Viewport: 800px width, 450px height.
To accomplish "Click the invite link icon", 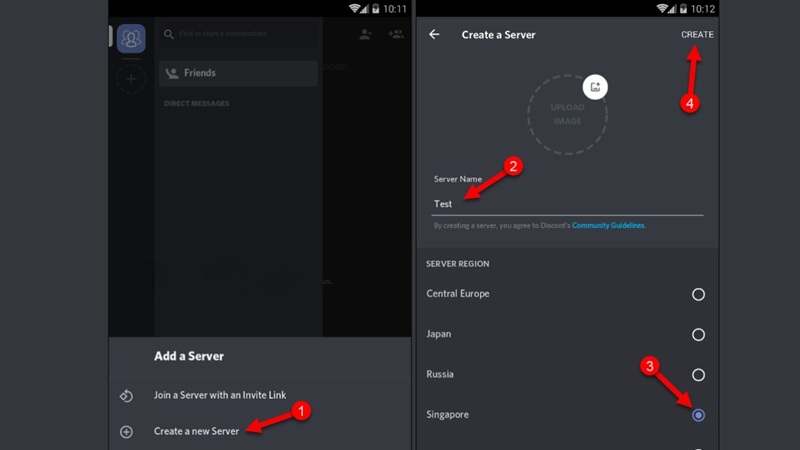I will tap(126, 395).
